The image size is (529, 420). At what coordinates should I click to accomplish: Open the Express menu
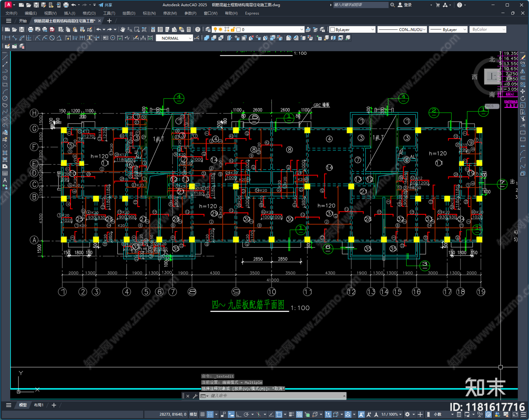252,13
